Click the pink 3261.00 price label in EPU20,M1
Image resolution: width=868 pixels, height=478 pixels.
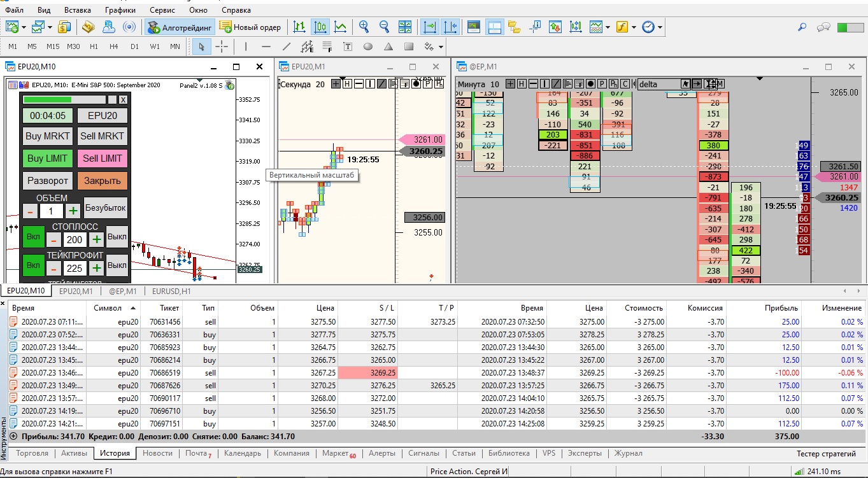click(x=421, y=139)
